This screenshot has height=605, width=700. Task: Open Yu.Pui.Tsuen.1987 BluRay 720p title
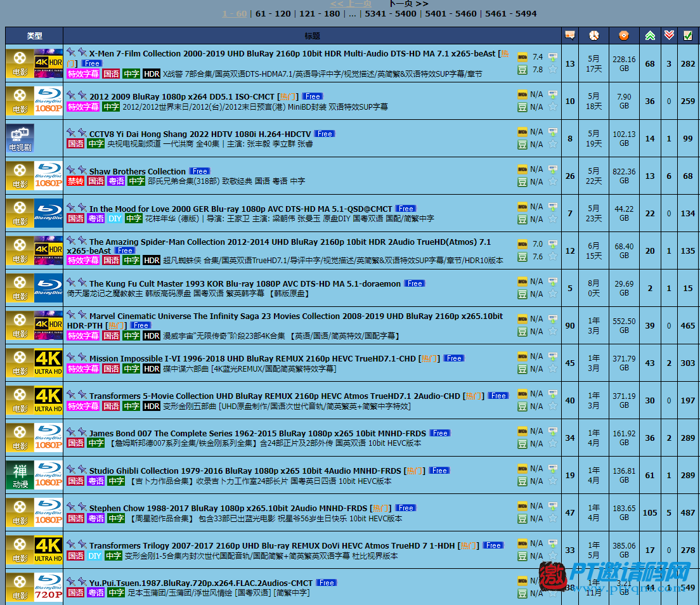tap(201, 583)
